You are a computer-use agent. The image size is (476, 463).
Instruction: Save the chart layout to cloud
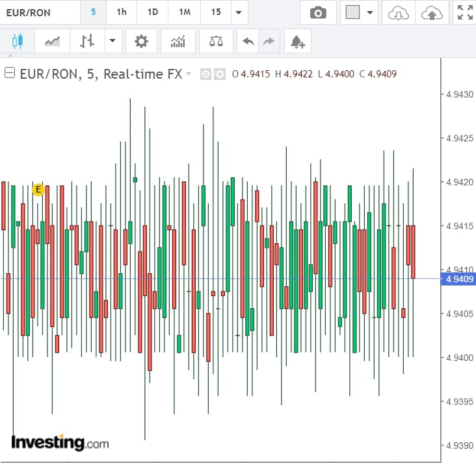432,12
